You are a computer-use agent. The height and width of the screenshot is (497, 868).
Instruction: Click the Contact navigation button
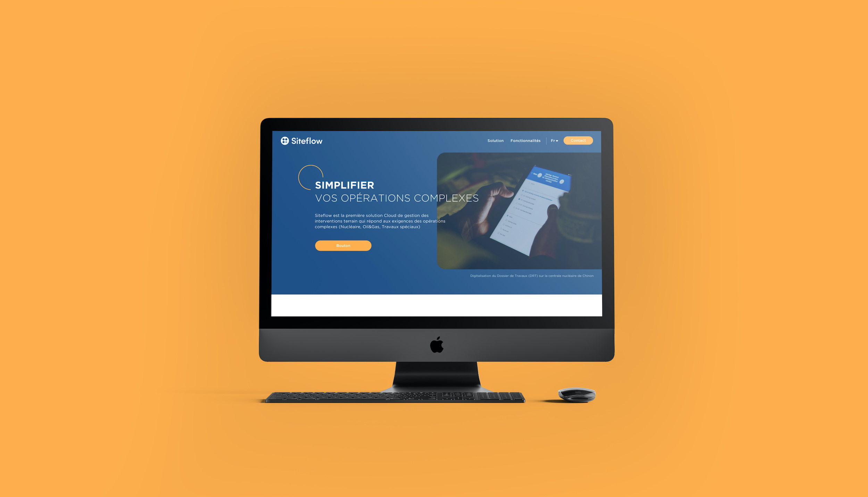(x=578, y=140)
